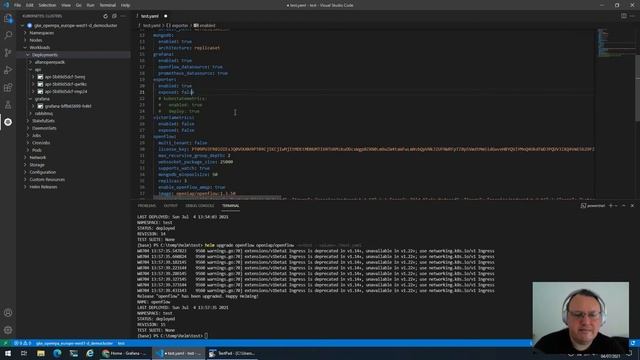Viewport: 640px width, 360px height.
Task: Click the remote indicator in status bar corner
Action: 5,343
